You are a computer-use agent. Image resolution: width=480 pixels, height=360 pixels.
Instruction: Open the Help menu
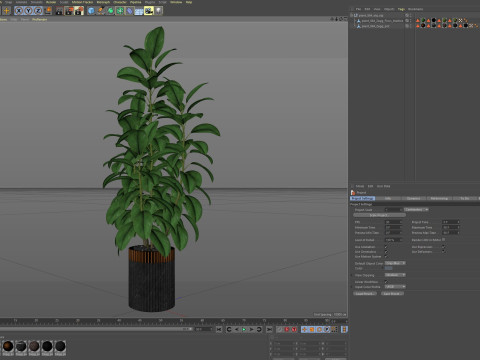189,2
